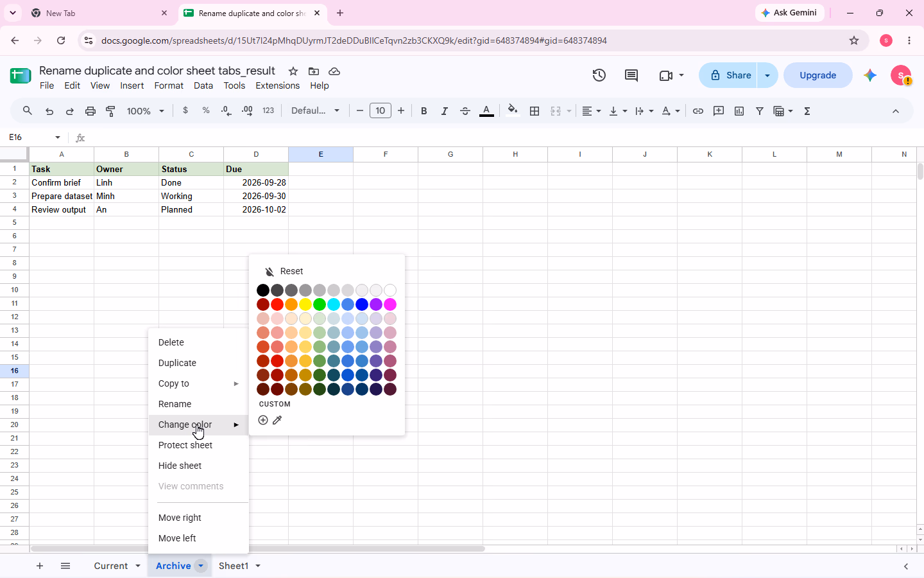The height and width of the screenshot is (578, 924).
Task: Pick the black color swatch
Action: coord(263,290)
